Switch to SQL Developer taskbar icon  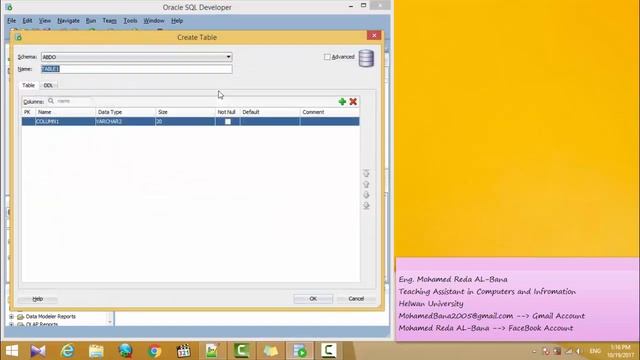click(300, 351)
